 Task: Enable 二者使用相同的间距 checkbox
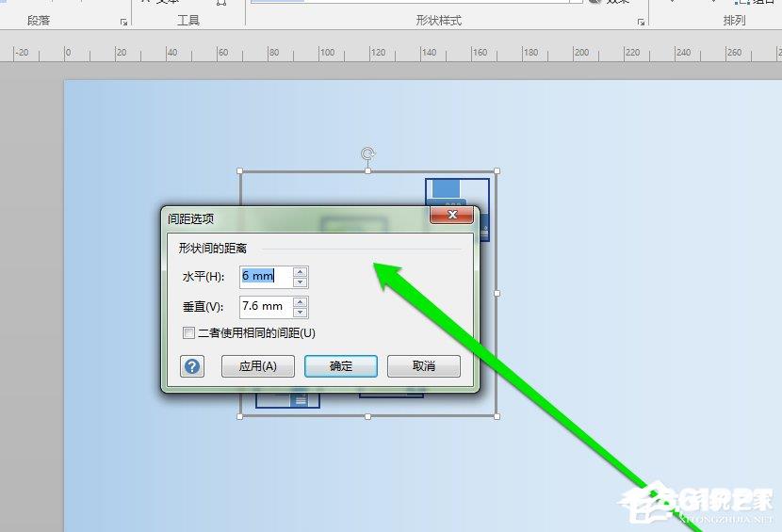(188, 332)
